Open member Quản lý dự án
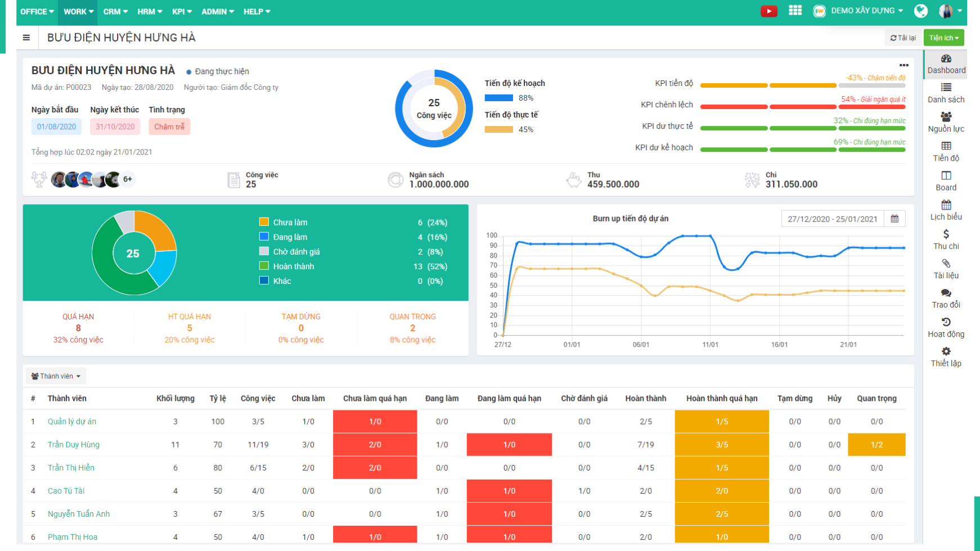This screenshot has height=551, width=980. (72, 421)
